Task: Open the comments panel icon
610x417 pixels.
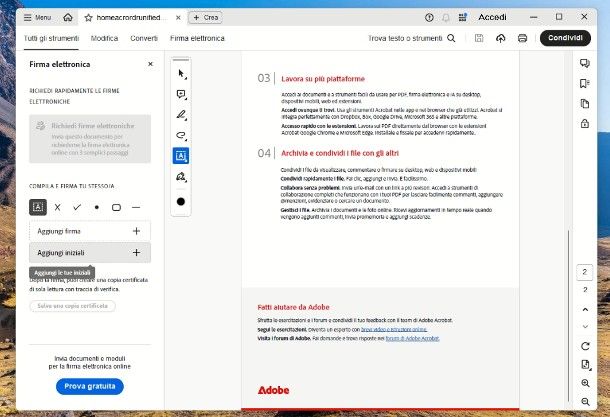Action: click(x=585, y=63)
